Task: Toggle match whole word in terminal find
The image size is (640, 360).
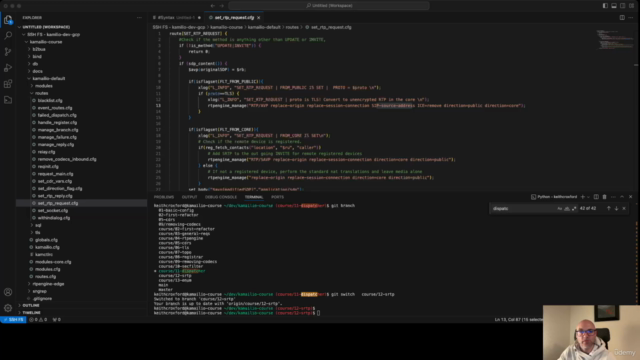Action: tap(567, 209)
